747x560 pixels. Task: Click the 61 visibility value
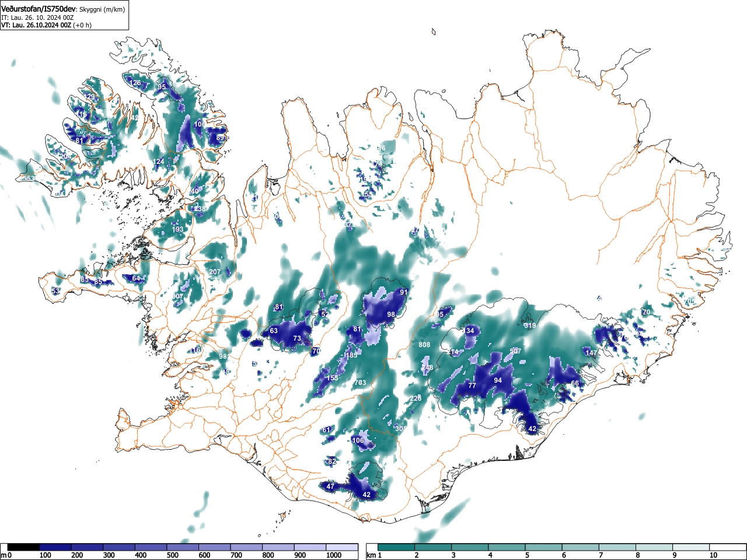coord(326,430)
